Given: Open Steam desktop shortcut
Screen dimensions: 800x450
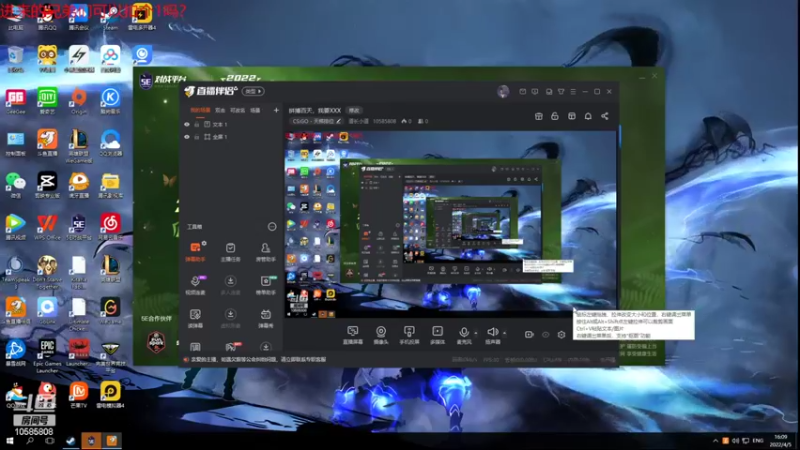Looking at the screenshot, I should pyautogui.click(x=110, y=18).
